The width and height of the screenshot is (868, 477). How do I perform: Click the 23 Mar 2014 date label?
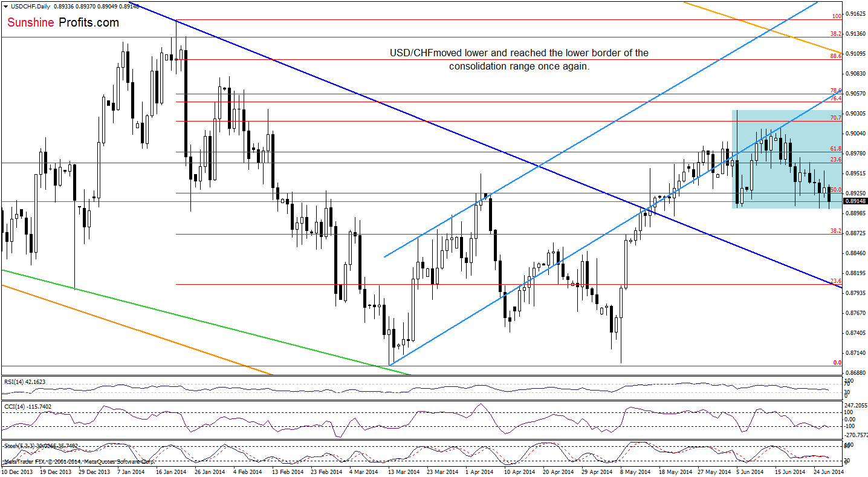pyautogui.click(x=441, y=471)
